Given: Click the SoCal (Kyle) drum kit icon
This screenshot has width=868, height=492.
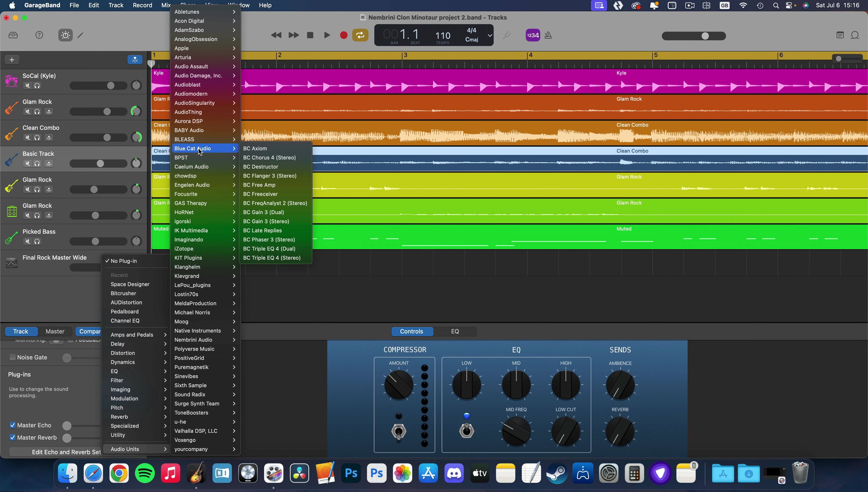Looking at the screenshot, I should (x=12, y=81).
